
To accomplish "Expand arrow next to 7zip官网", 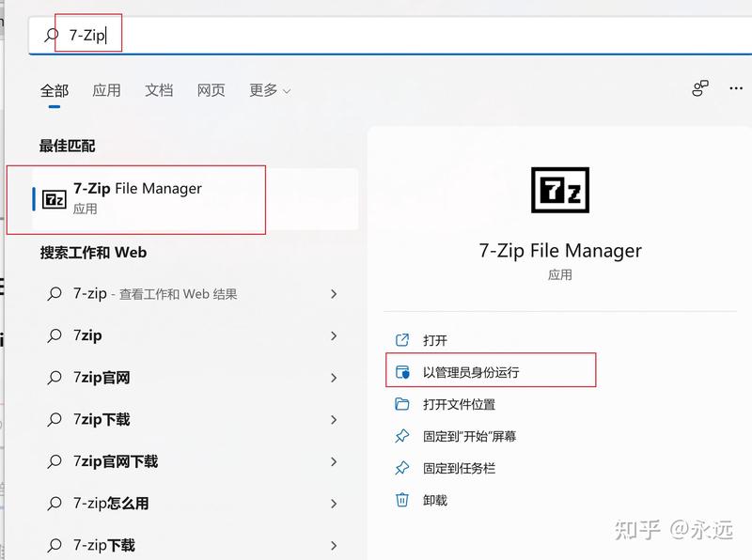I will coord(334,378).
